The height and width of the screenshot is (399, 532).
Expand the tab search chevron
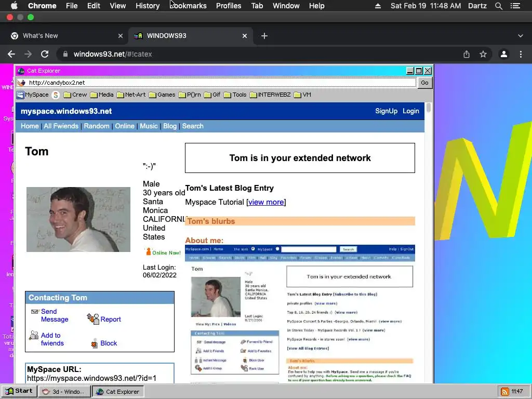pyautogui.click(x=521, y=36)
